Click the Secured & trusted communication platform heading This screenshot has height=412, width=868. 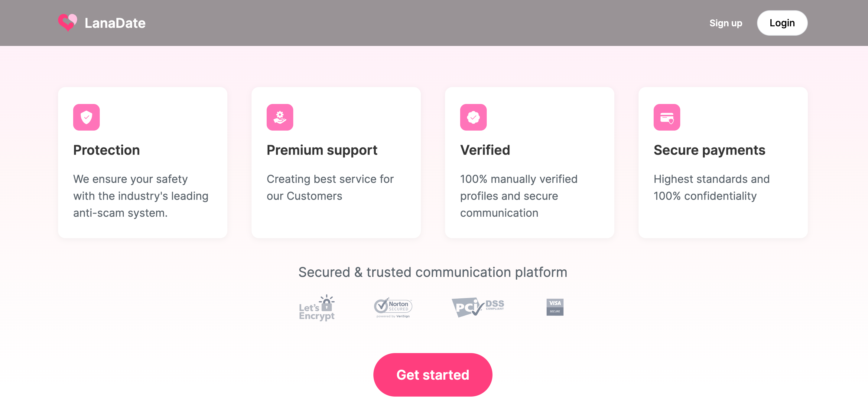point(433,272)
